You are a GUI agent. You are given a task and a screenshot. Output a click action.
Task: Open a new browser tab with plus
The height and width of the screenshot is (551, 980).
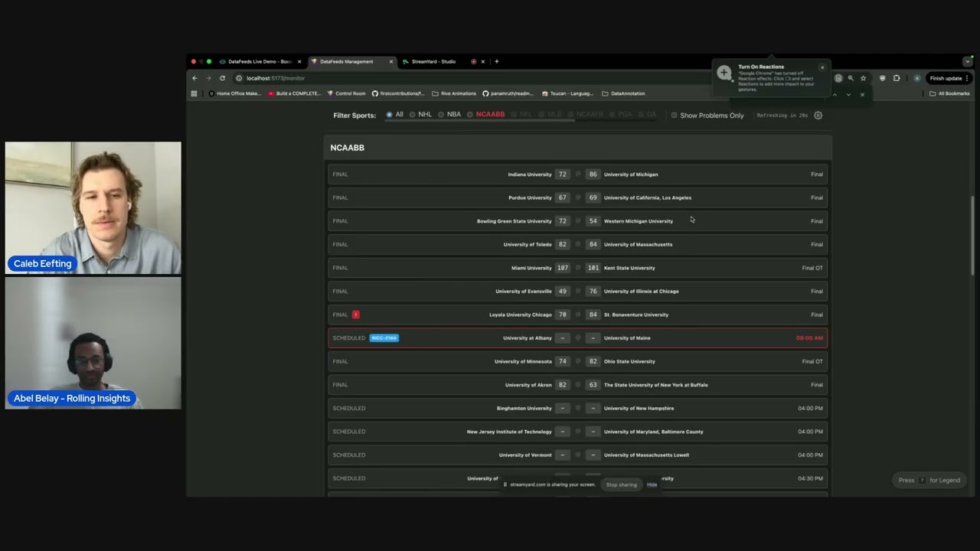click(x=496, y=61)
